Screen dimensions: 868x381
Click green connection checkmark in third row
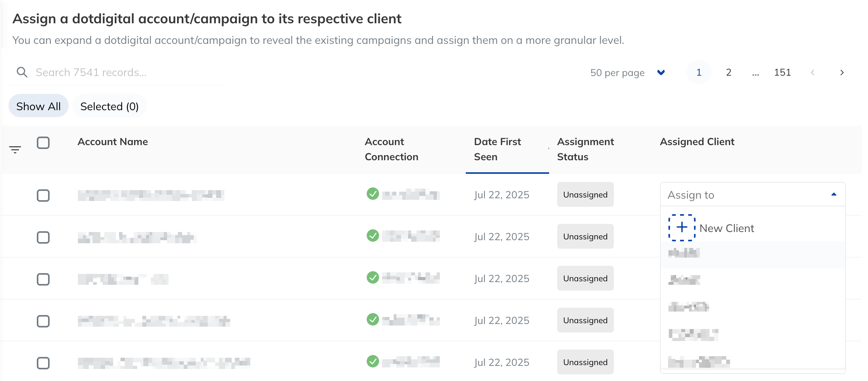point(373,277)
